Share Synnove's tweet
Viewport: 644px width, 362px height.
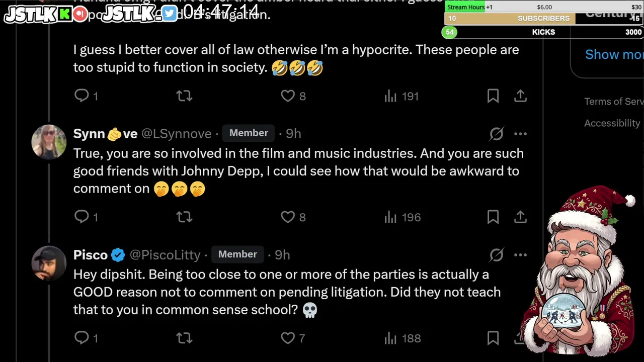coord(520,217)
